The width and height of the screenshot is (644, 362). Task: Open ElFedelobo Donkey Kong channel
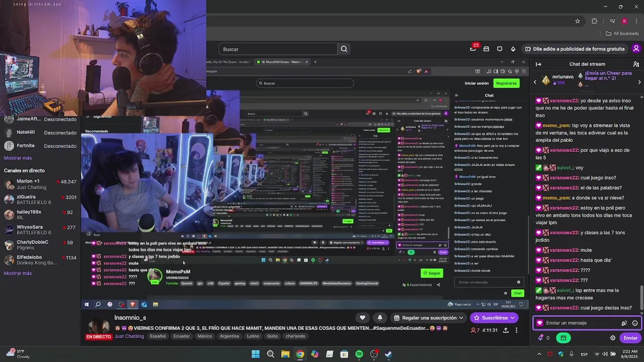pyautogui.click(x=40, y=259)
